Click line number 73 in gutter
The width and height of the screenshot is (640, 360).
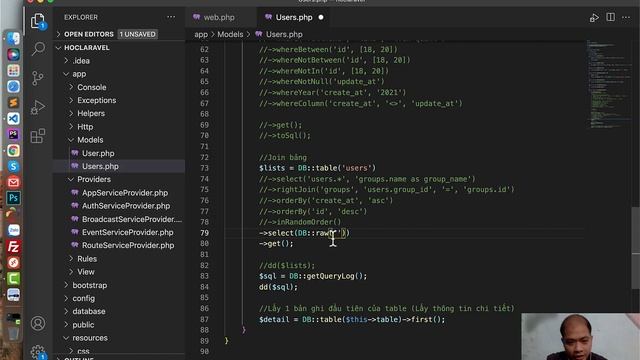[x=204, y=168]
